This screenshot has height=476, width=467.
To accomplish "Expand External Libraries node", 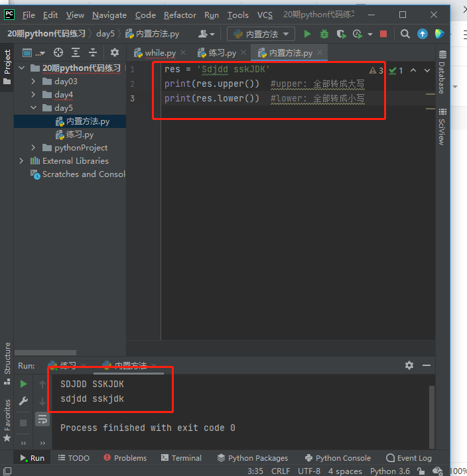I will pyautogui.click(x=21, y=161).
